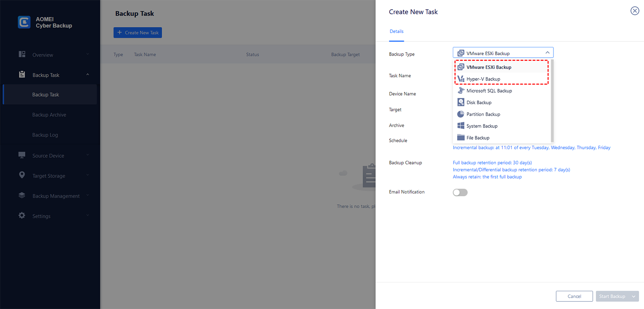
Task: Pick the Partition Backup pie icon
Action: point(461,114)
